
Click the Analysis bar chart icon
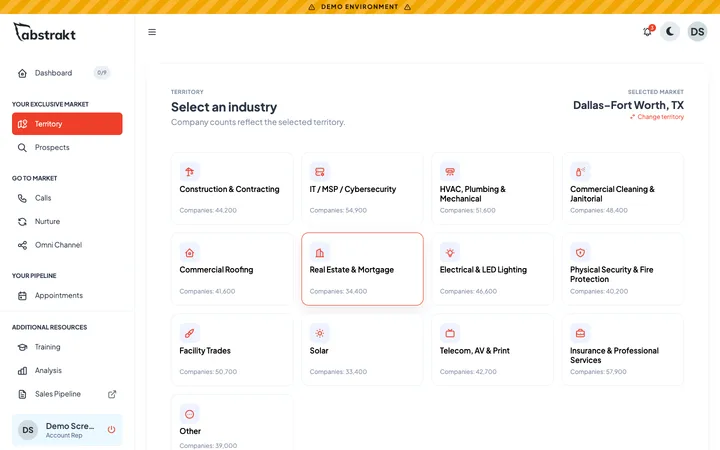point(22,371)
